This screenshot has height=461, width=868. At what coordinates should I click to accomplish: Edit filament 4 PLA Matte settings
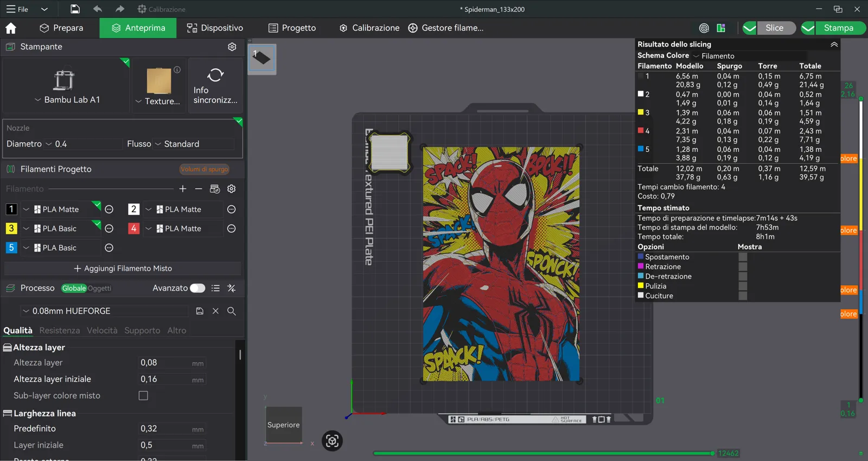(232, 229)
